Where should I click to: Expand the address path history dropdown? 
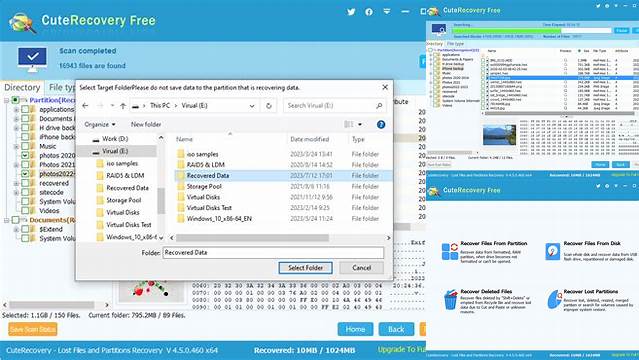pyautogui.click(x=252, y=106)
